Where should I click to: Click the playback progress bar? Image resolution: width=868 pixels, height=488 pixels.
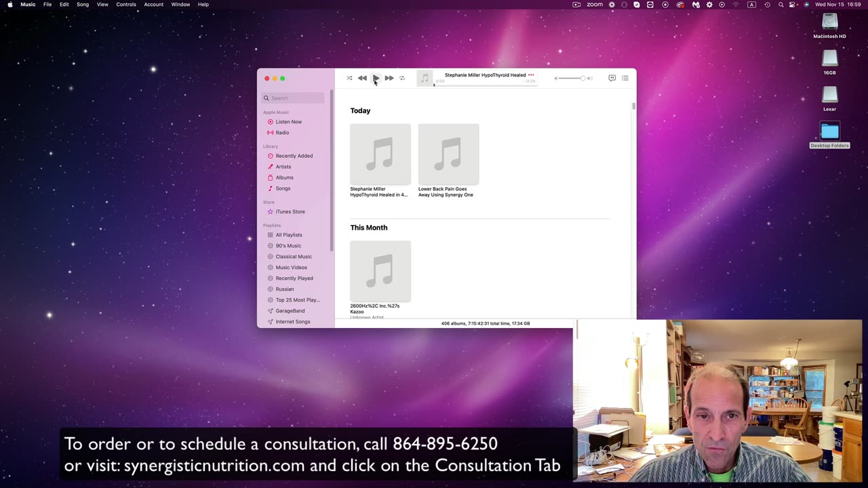tap(485, 85)
